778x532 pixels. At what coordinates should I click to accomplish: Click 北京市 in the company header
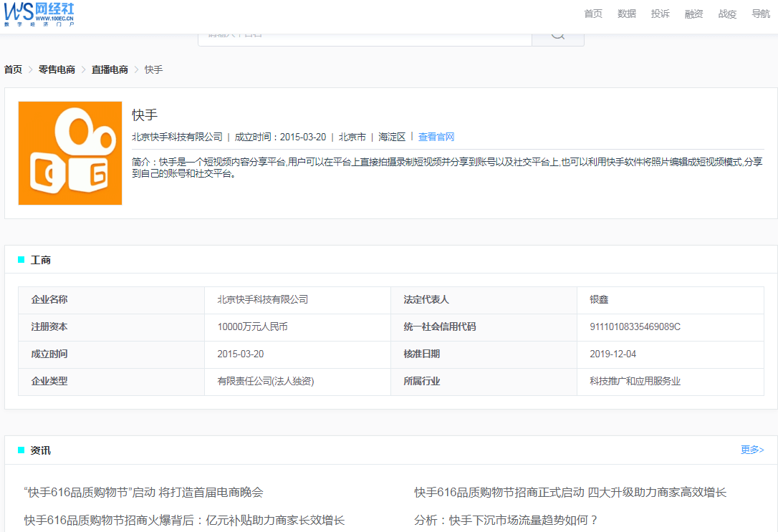point(352,137)
